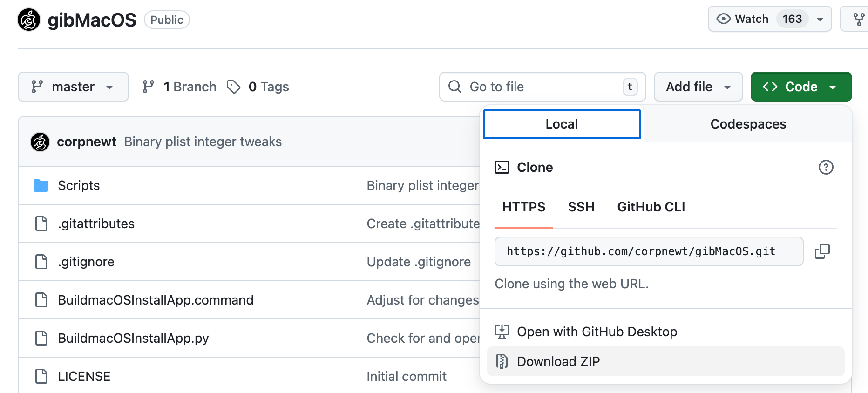
Task: Open the BuildmacOSInstallApp.command file
Action: point(156,300)
